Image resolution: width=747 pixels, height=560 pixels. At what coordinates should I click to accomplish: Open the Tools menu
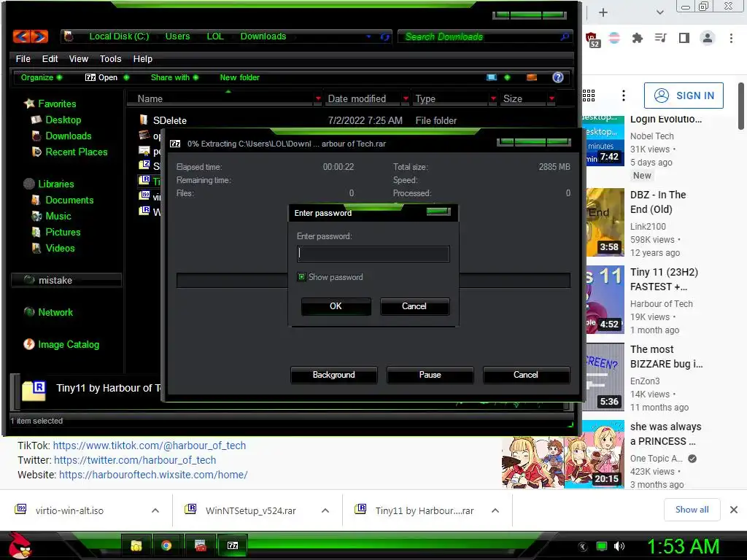pos(111,58)
